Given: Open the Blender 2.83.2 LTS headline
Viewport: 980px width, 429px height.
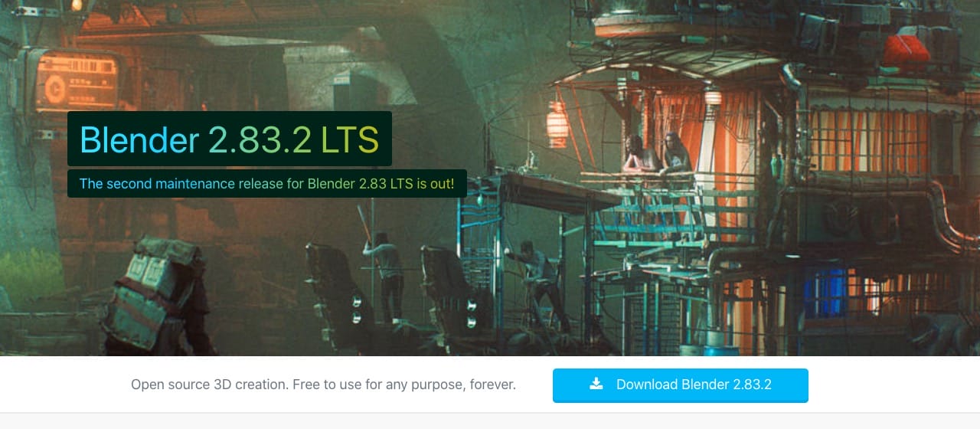Looking at the screenshot, I should (x=230, y=139).
